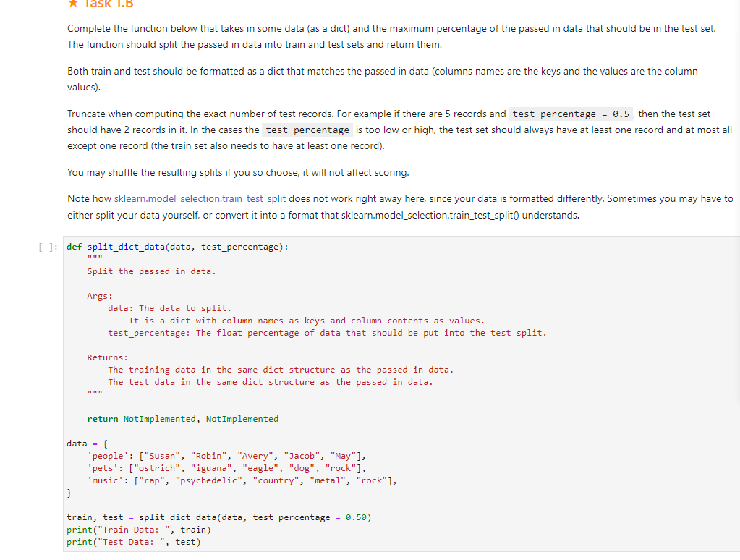740x560 pixels.
Task: Click the orange star icon beside Task 1.B
Action: (72, 4)
